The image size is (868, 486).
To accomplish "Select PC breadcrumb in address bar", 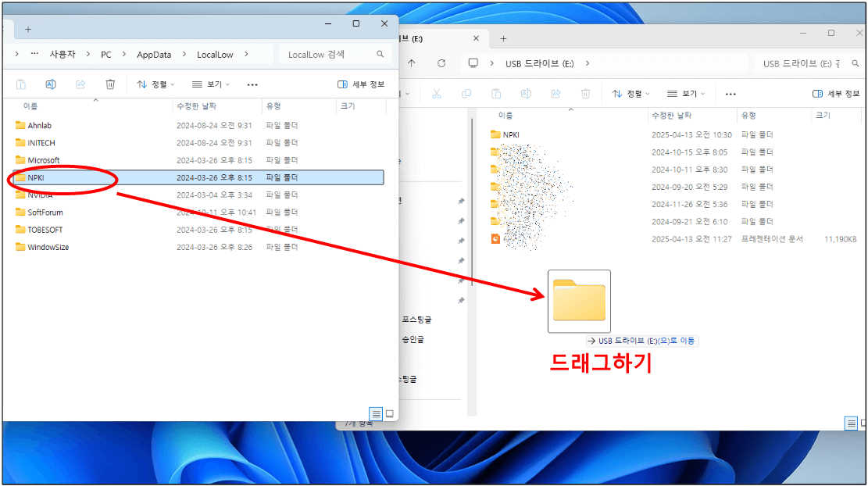I will [x=105, y=54].
